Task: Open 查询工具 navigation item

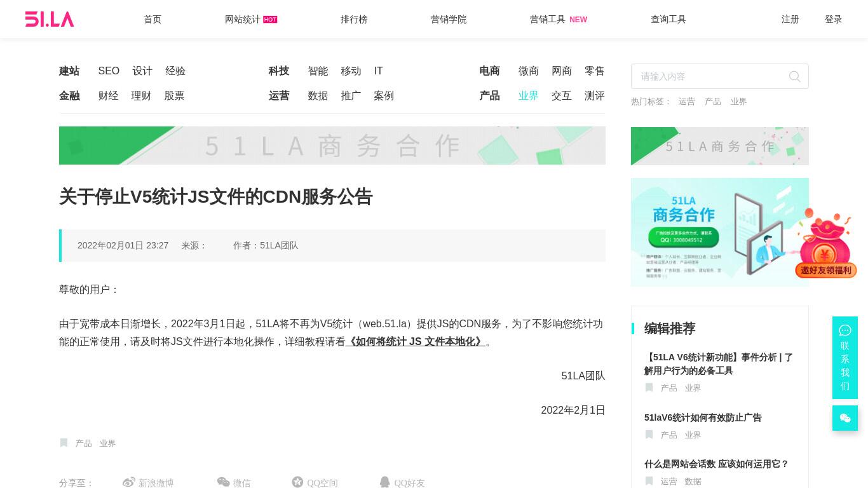Action: [x=668, y=20]
